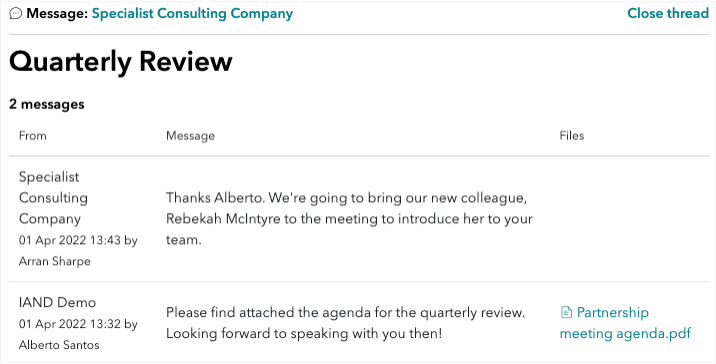Image resolution: width=716 pixels, height=364 pixels.
Task: Click Specialist Consulting Company sender name in table
Action: coord(53,198)
